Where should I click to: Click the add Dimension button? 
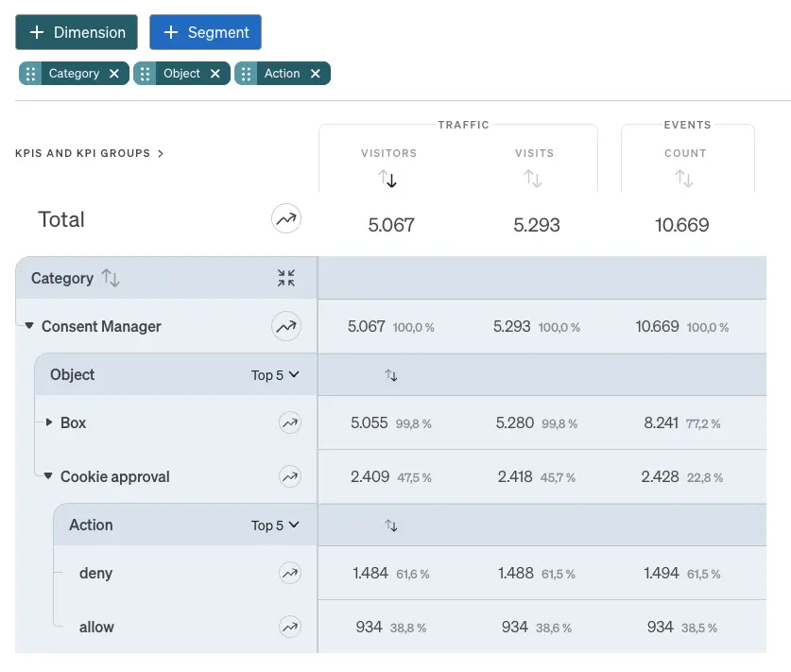pos(77,32)
